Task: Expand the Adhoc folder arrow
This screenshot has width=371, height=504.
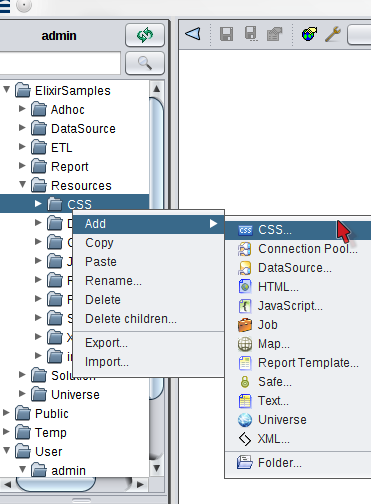Action: [x=22, y=109]
